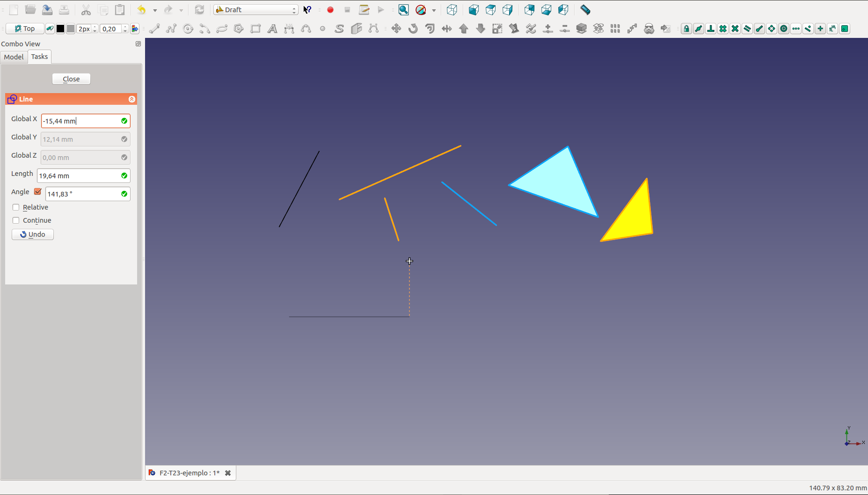Enable the Relative checkbox
The height and width of the screenshot is (495, 868).
tap(16, 207)
